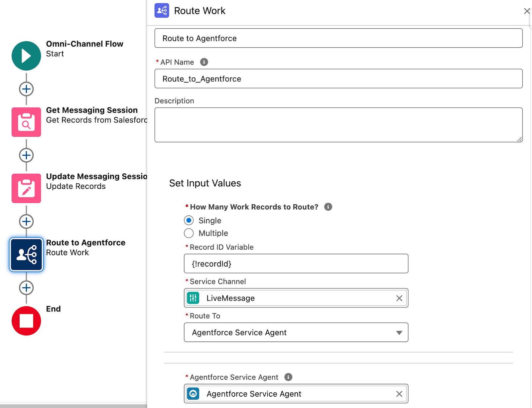
Task: Click into the Description text area
Action: 338,125
